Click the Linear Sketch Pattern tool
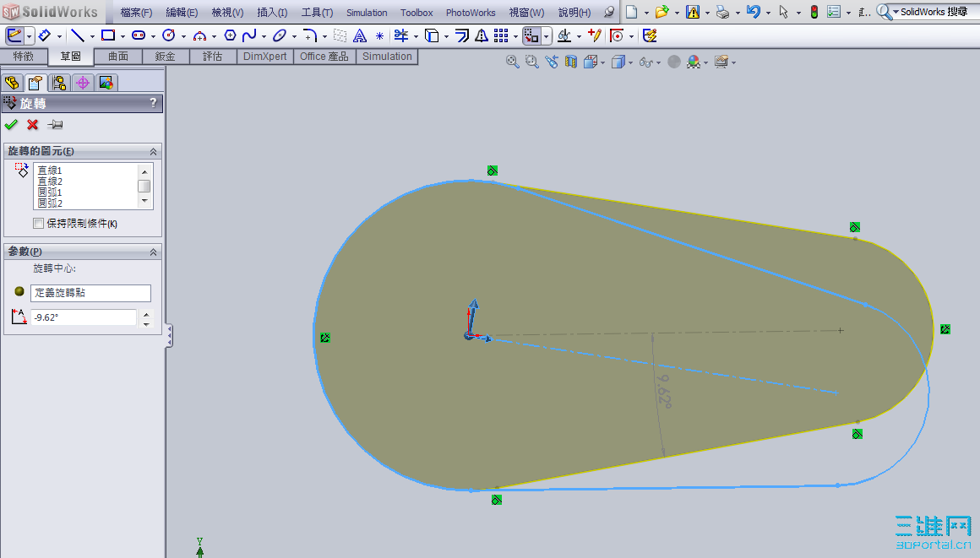Screen dimensions: 980x558 (501, 35)
